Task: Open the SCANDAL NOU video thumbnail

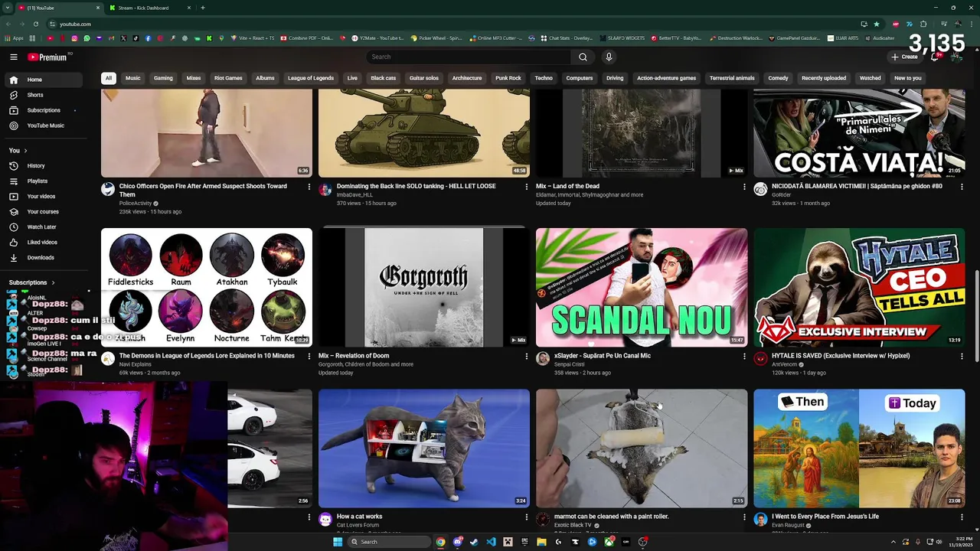Action: click(x=642, y=288)
